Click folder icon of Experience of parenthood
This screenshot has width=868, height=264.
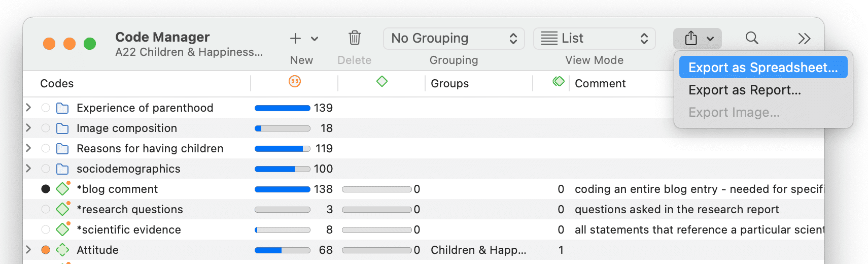pos(62,108)
